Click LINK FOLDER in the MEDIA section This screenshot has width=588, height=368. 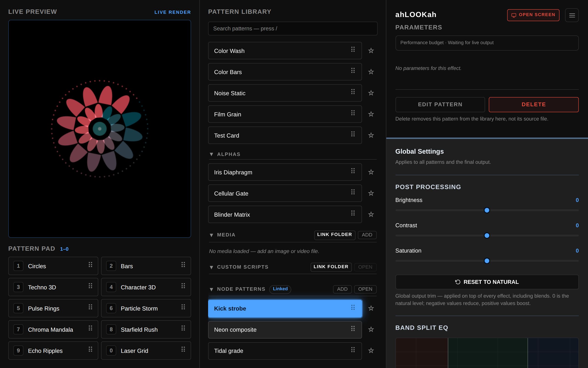[335, 235]
